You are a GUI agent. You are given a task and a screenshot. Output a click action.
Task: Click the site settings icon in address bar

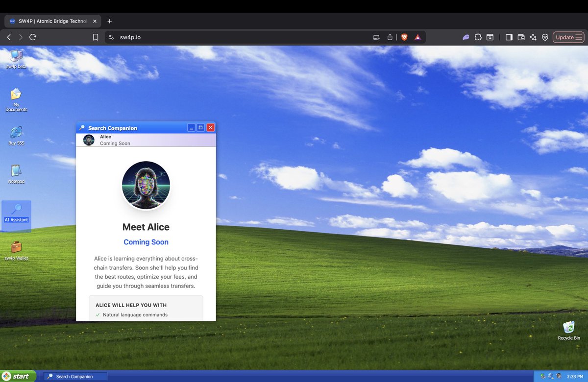click(111, 37)
